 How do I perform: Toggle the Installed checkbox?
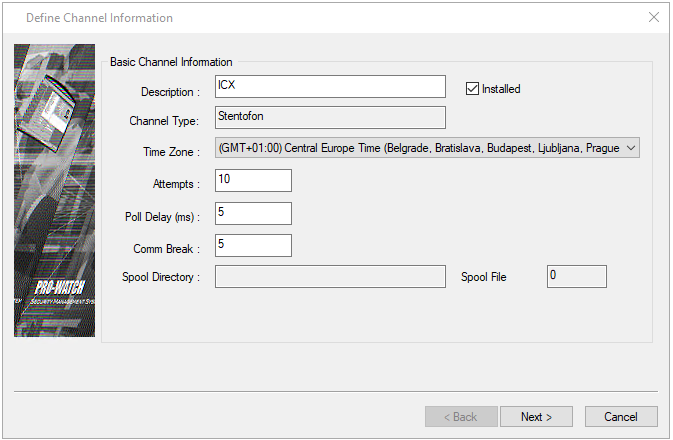473,89
